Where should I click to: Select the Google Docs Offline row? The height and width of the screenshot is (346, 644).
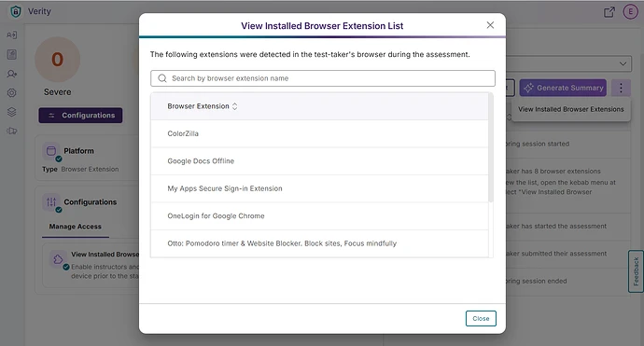(x=319, y=161)
